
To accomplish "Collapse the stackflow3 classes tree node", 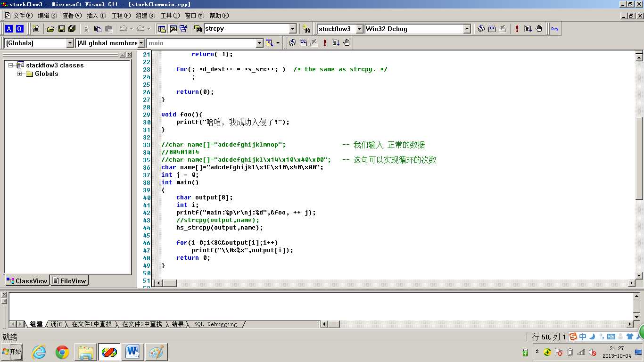I will click(11, 65).
